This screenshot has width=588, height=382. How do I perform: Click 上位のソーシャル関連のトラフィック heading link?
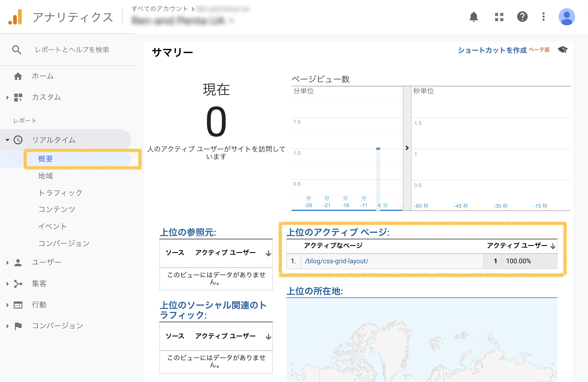[213, 310]
